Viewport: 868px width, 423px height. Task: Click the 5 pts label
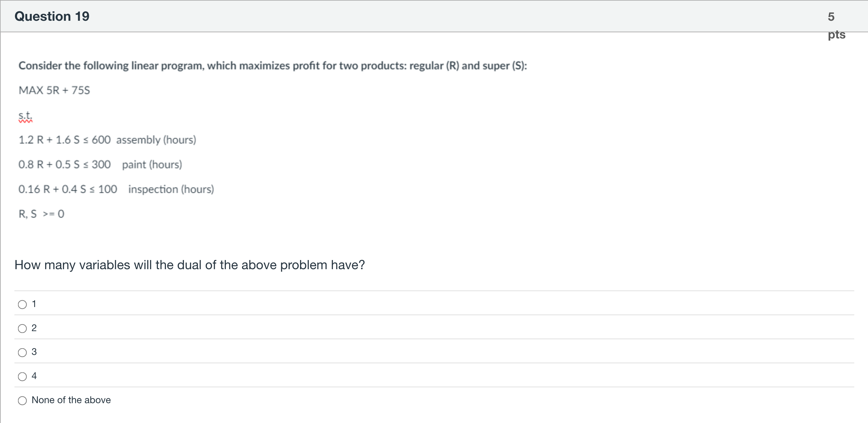coord(836,25)
